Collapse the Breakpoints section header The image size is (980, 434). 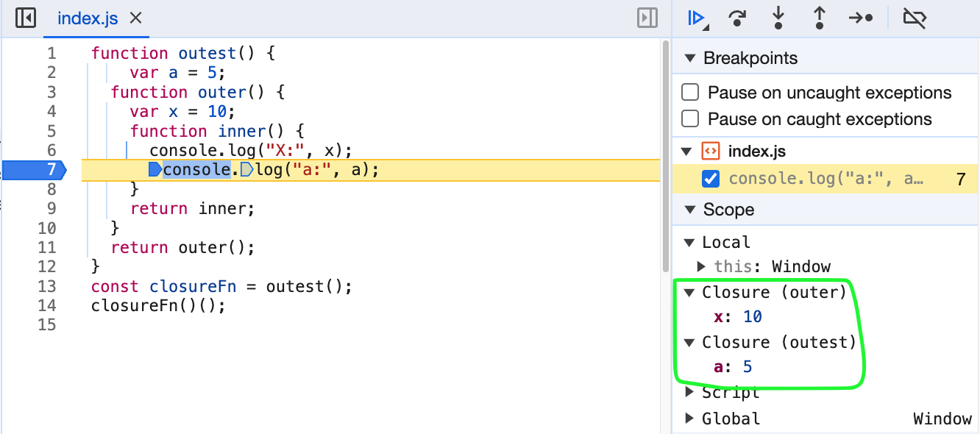tap(689, 57)
